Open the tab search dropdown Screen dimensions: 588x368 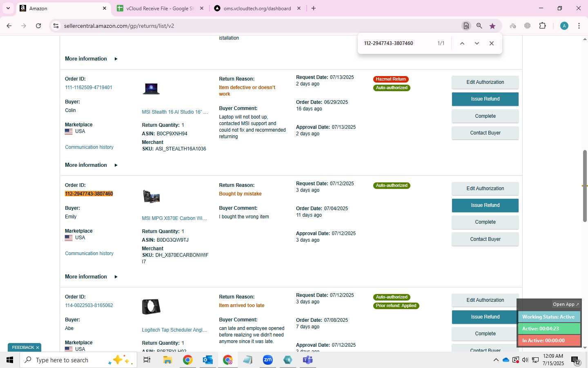(x=8, y=8)
